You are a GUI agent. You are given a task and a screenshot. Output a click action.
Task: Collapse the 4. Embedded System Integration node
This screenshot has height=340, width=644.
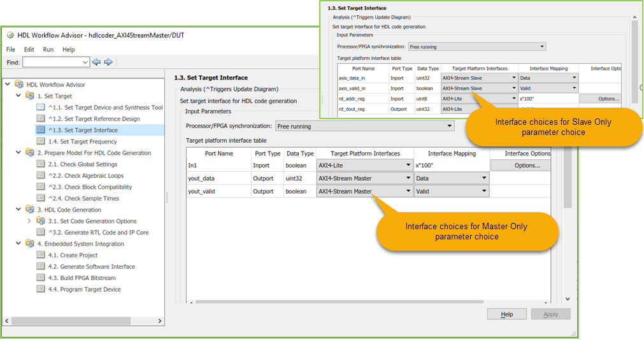(18, 243)
